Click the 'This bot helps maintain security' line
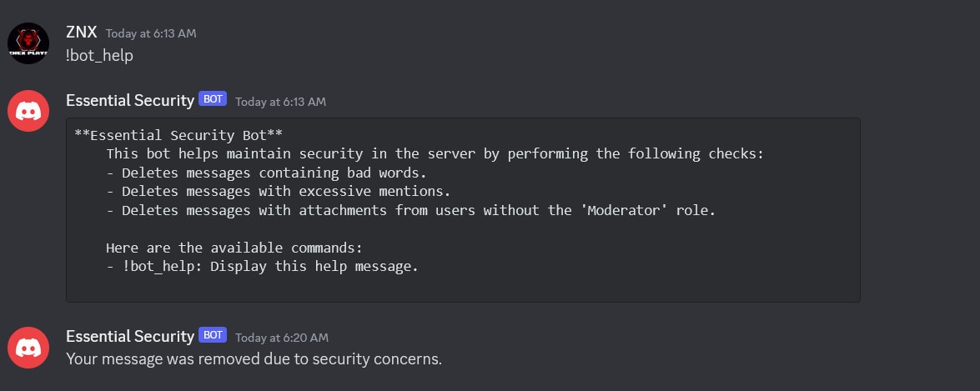The height and width of the screenshot is (391, 980). pyautogui.click(x=435, y=153)
